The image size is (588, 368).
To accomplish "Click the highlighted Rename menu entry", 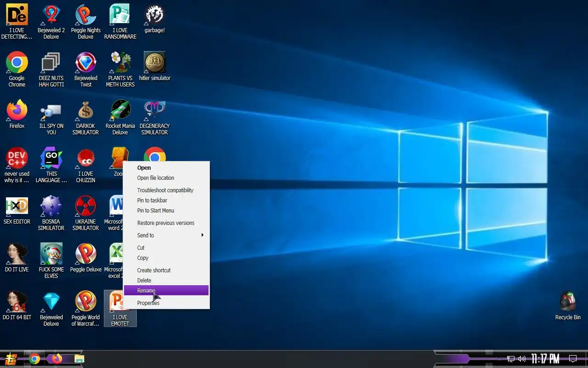I will [166, 290].
